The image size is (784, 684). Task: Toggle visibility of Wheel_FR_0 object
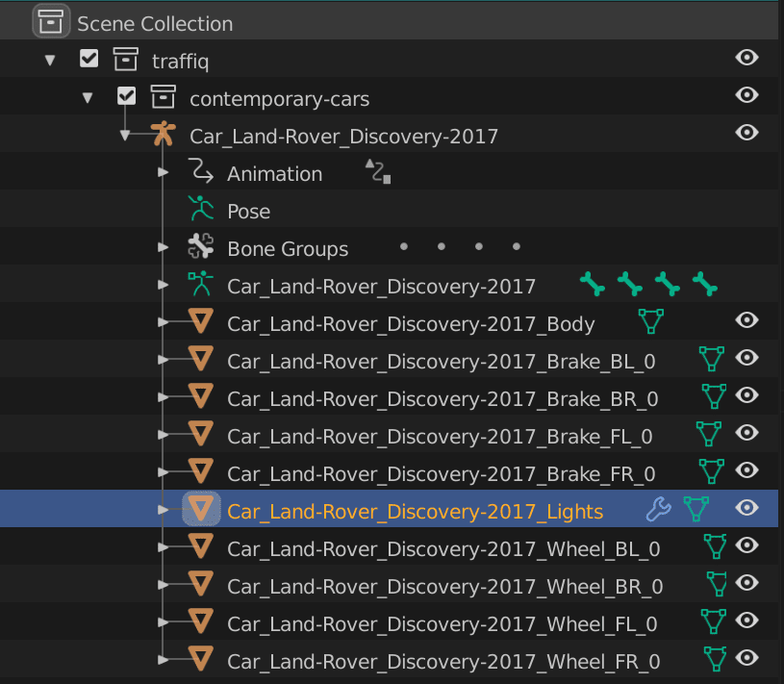pyautogui.click(x=746, y=658)
